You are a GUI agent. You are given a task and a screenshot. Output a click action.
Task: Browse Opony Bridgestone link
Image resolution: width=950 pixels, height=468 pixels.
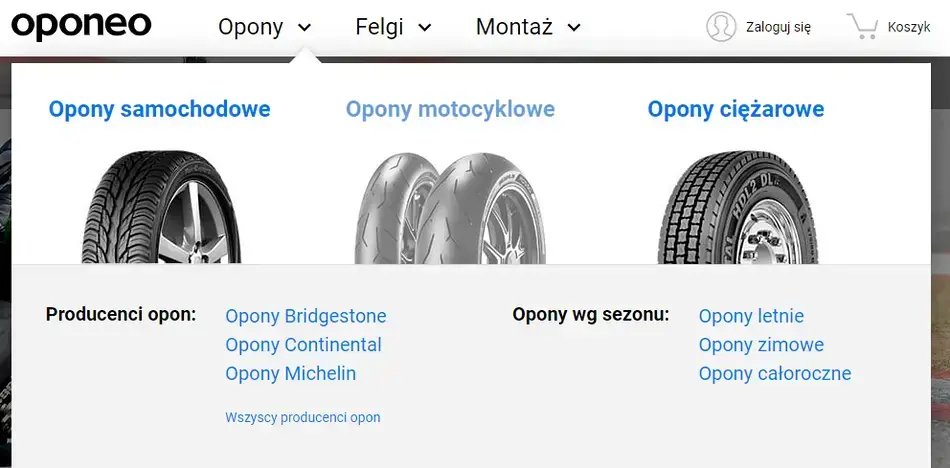click(x=305, y=316)
